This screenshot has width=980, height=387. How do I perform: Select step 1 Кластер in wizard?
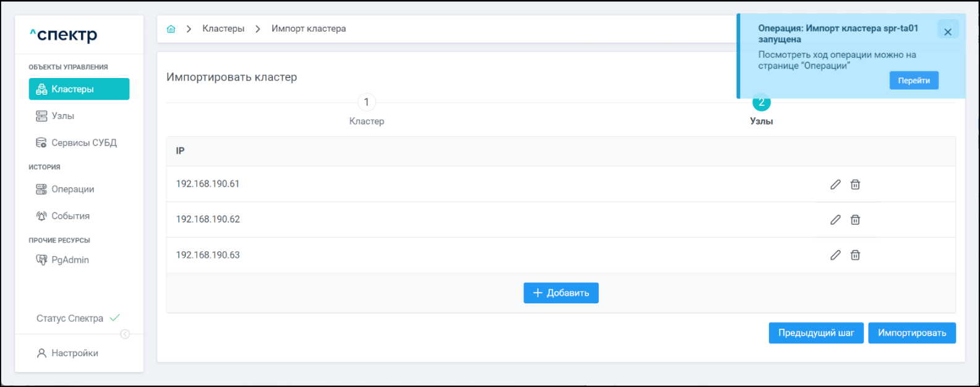click(366, 103)
